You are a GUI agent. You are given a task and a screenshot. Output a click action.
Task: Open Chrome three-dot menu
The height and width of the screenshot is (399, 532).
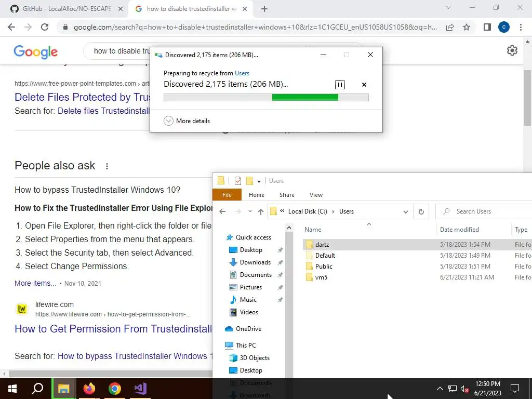521,27
